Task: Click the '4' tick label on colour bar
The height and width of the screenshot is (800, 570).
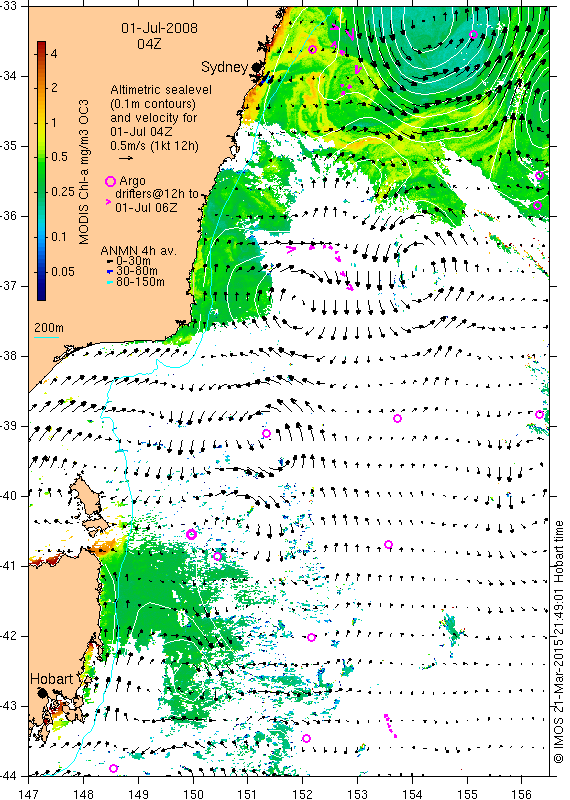Action: click(x=54, y=54)
